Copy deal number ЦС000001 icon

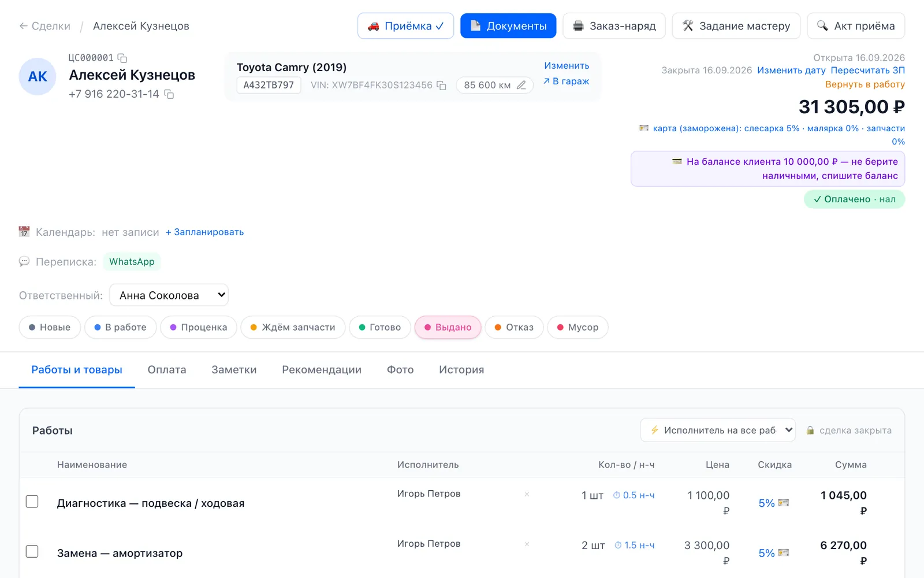pyautogui.click(x=122, y=58)
